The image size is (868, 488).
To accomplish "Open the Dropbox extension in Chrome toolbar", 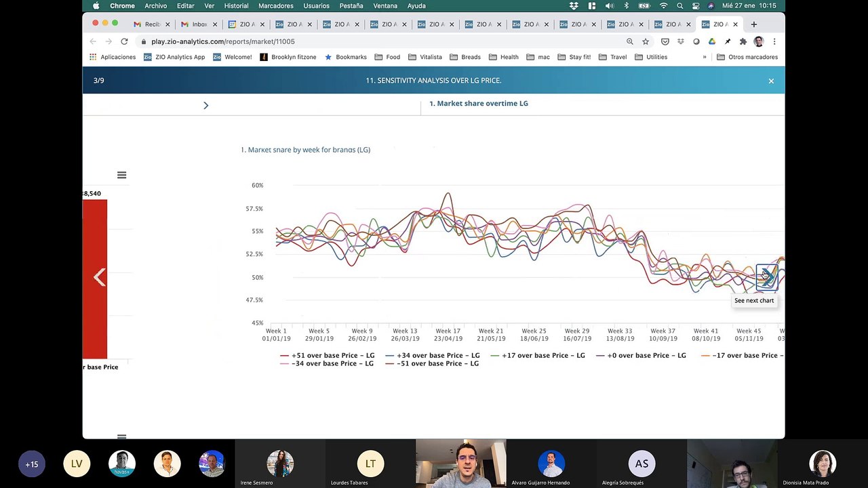I will pyautogui.click(x=681, y=41).
